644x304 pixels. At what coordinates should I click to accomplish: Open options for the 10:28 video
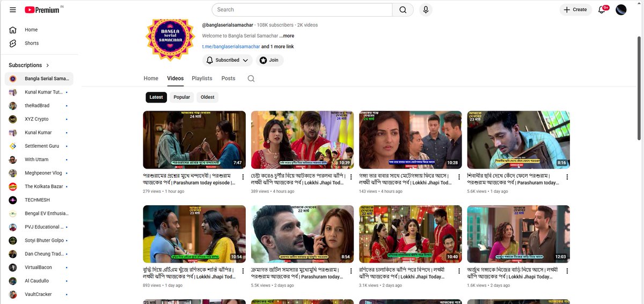[459, 177]
